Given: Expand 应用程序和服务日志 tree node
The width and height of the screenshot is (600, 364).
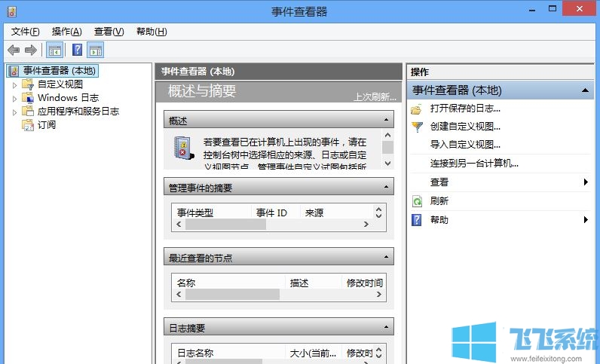Looking at the screenshot, I should point(14,112).
